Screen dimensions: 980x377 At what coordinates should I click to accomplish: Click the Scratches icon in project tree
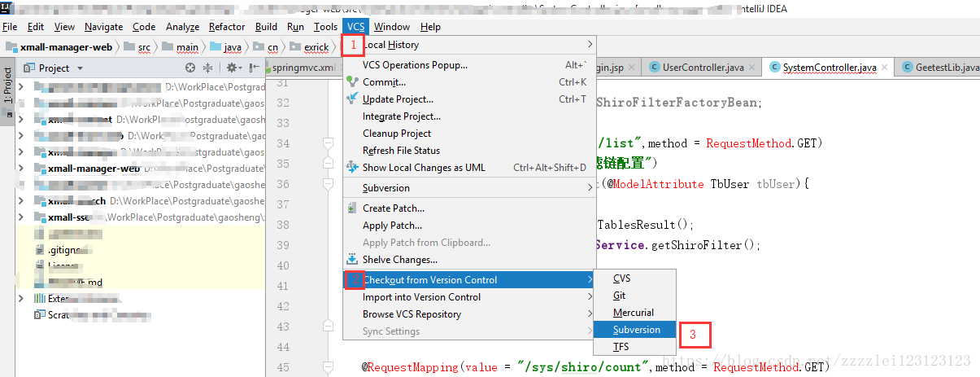[x=39, y=315]
